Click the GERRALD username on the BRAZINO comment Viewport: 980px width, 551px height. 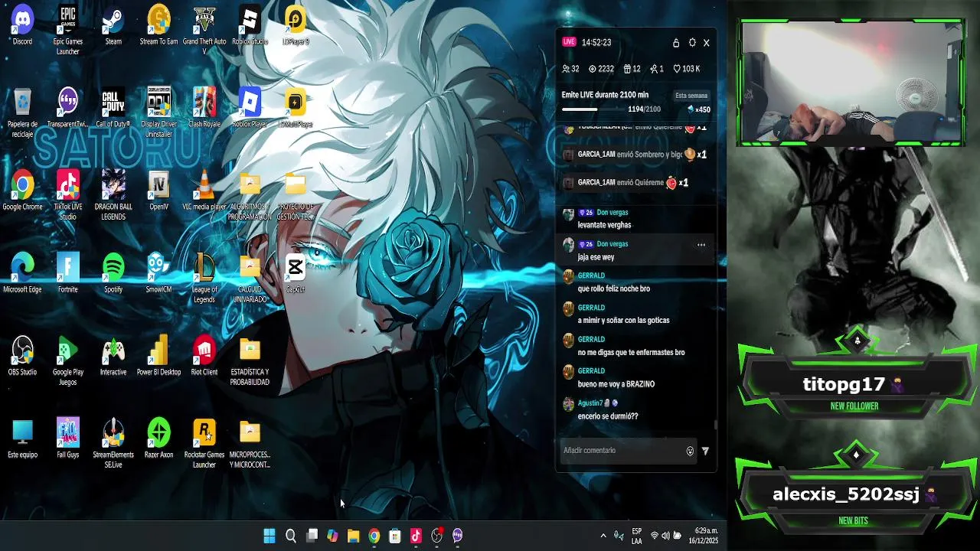(591, 371)
